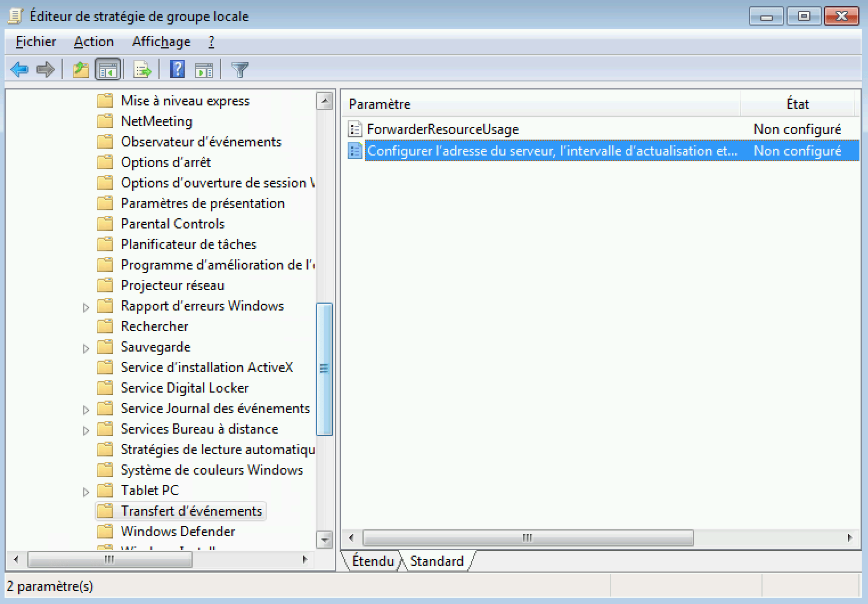This screenshot has height=604, width=868.
Task: Click the Windows Defender folder icon
Action: tap(105, 531)
